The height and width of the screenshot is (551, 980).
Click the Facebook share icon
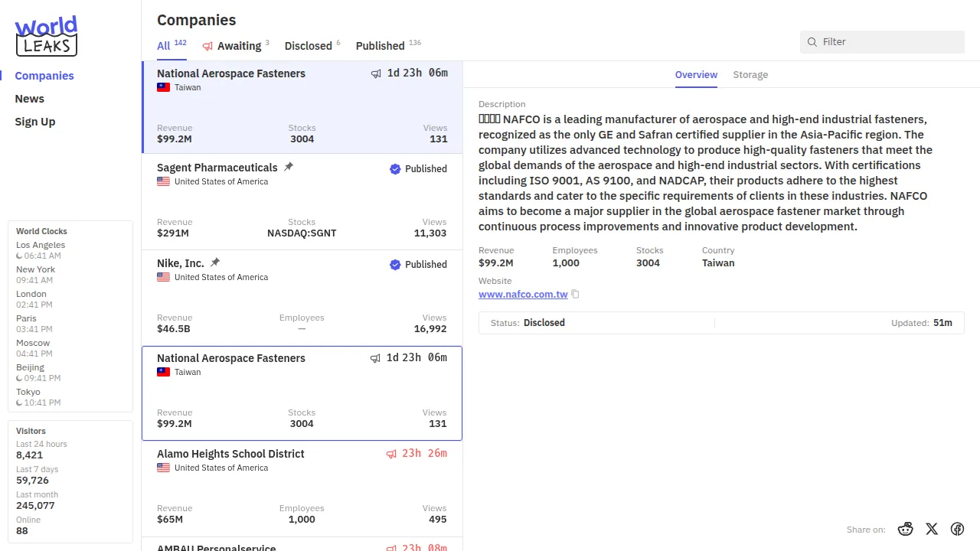click(x=957, y=529)
